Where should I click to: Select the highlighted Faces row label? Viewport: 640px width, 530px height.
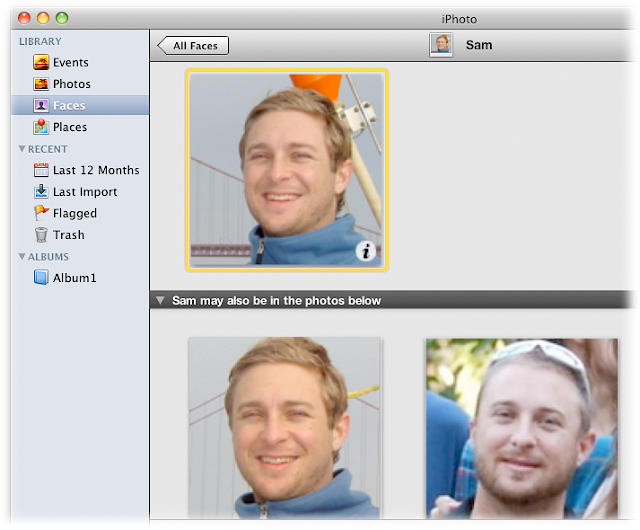[x=69, y=105]
